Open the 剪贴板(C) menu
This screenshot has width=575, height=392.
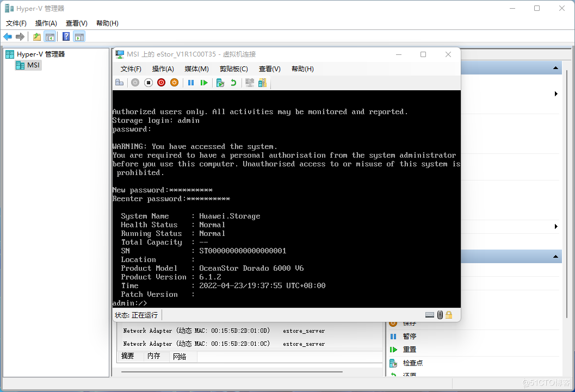pyautogui.click(x=233, y=69)
